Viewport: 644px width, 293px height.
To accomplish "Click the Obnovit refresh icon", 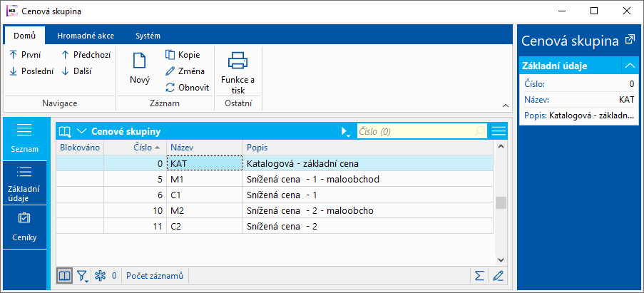I will point(170,88).
